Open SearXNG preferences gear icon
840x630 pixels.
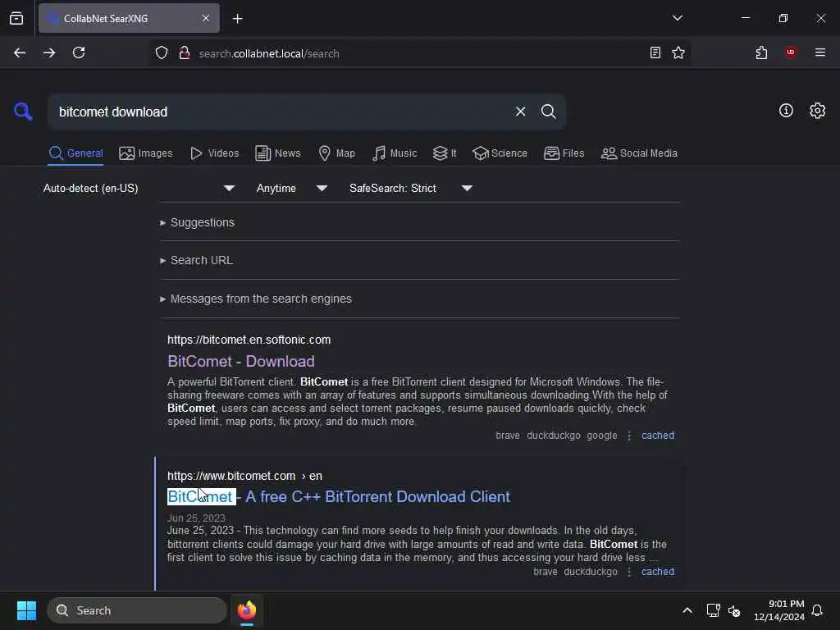pos(817,111)
